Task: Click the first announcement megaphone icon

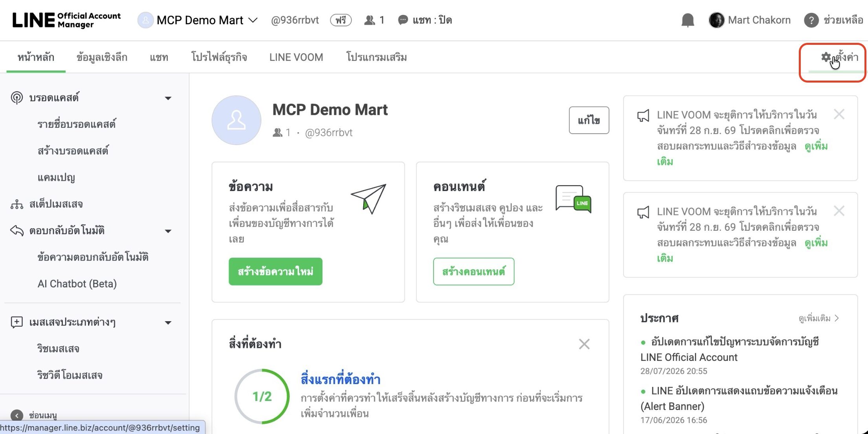Action: (x=643, y=116)
